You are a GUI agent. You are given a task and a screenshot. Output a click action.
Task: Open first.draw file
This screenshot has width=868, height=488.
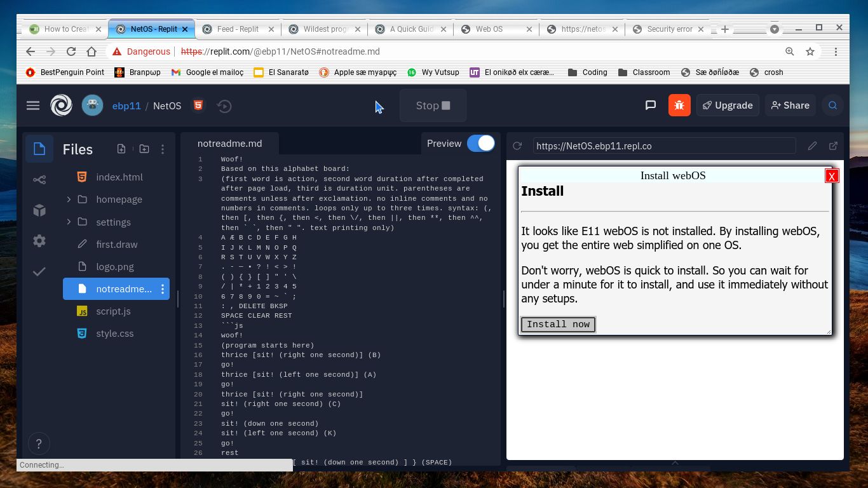point(116,245)
